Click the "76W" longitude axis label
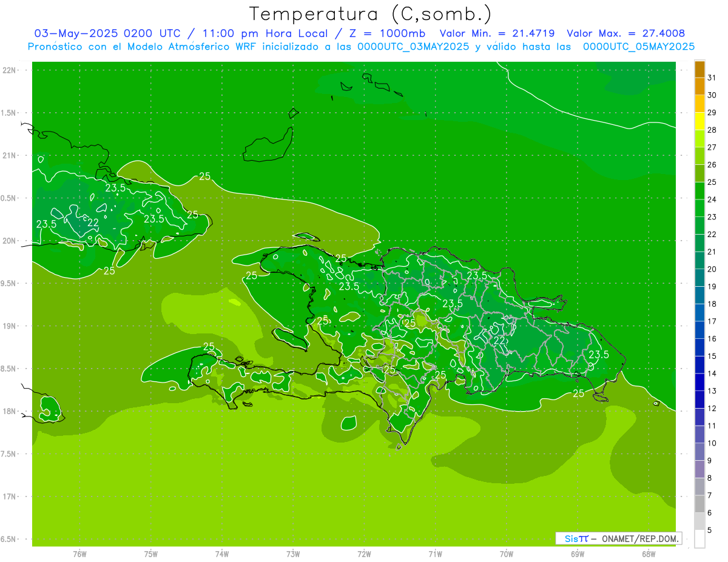The image size is (728, 562). point(79,554)
